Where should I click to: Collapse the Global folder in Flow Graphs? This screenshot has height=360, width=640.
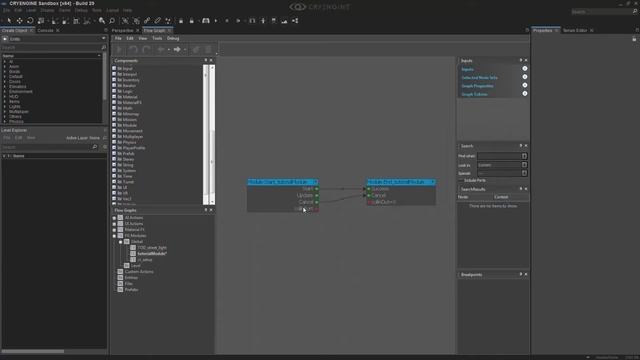(120, 242)
